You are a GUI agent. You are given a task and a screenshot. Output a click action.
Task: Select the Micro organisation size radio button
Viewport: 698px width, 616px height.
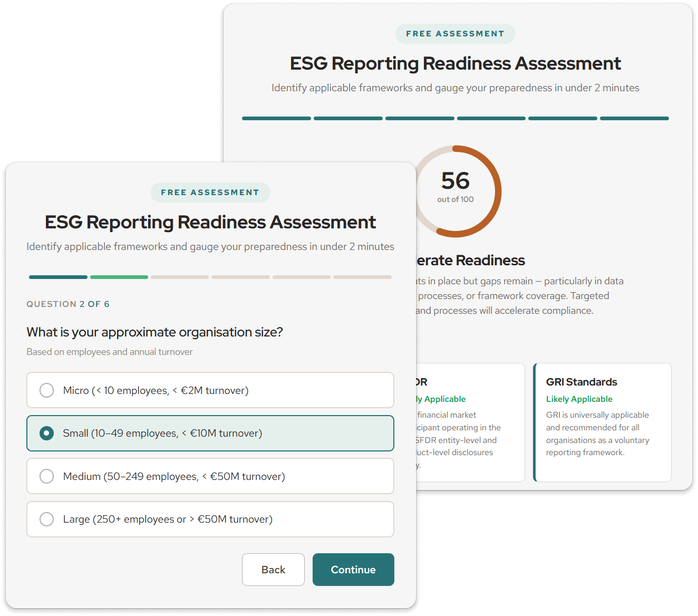(x=47, y=390)
